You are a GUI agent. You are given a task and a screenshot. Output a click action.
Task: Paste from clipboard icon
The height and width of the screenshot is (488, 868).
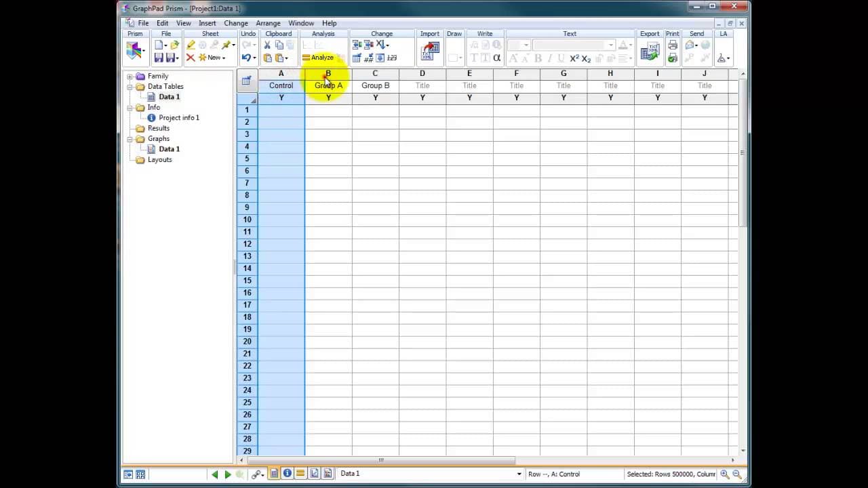click(267, 58)
